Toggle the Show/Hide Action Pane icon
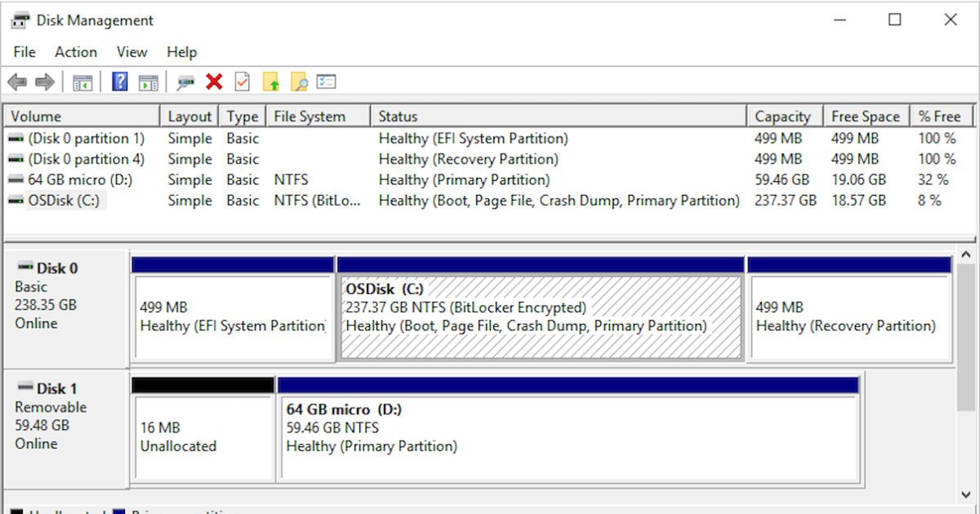 click(148, 82)
